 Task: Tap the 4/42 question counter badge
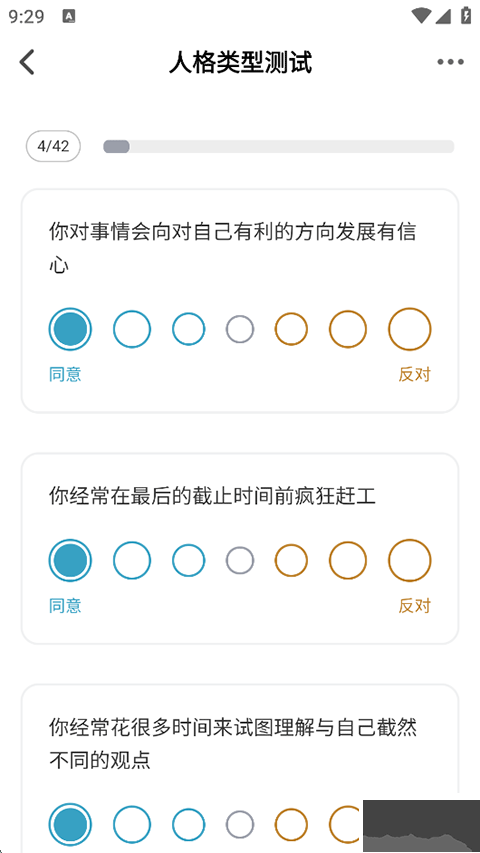point(53,146)
